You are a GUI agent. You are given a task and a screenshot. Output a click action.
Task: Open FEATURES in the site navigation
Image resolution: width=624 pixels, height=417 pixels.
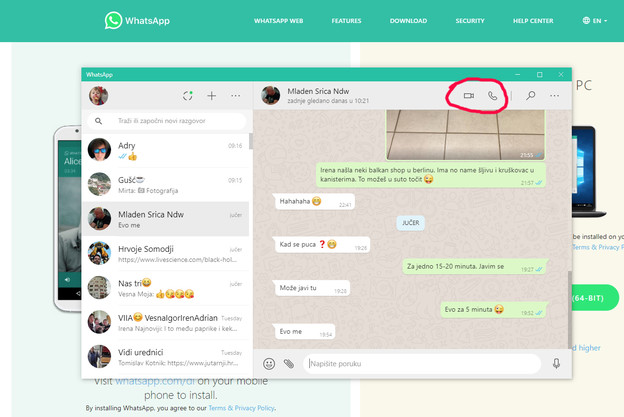point(346,21)
